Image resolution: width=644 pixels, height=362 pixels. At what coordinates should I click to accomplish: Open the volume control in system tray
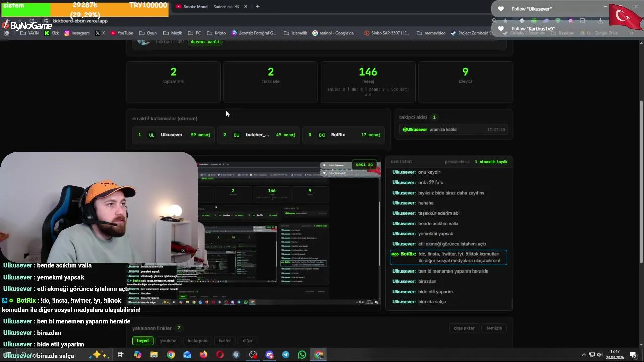[x=600, y=355]
